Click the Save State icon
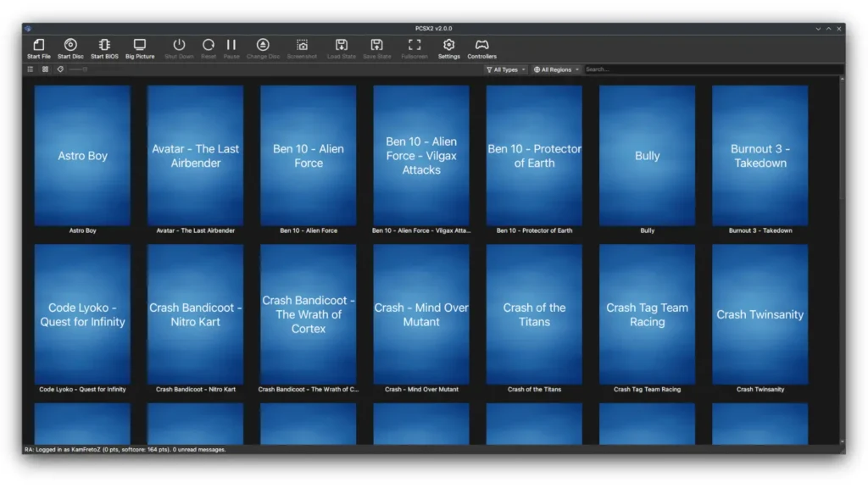Image resolution: width=868 pixels, height=488 pixels. pos(376,45)
